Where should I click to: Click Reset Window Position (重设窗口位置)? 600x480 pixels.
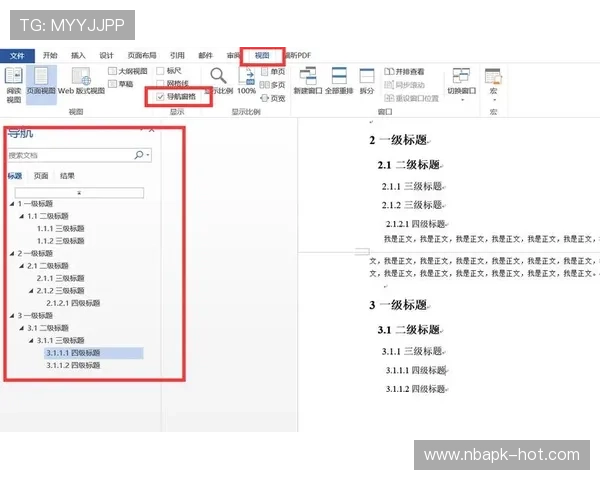(411, 98)
